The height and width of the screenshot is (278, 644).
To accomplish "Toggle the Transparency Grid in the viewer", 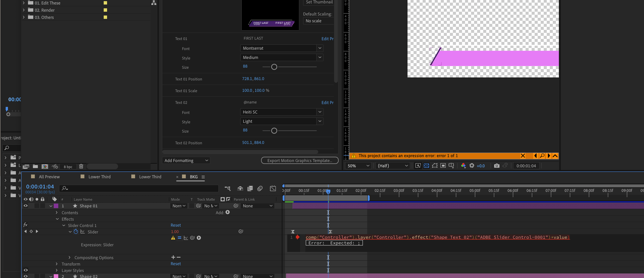I will 427,165.
